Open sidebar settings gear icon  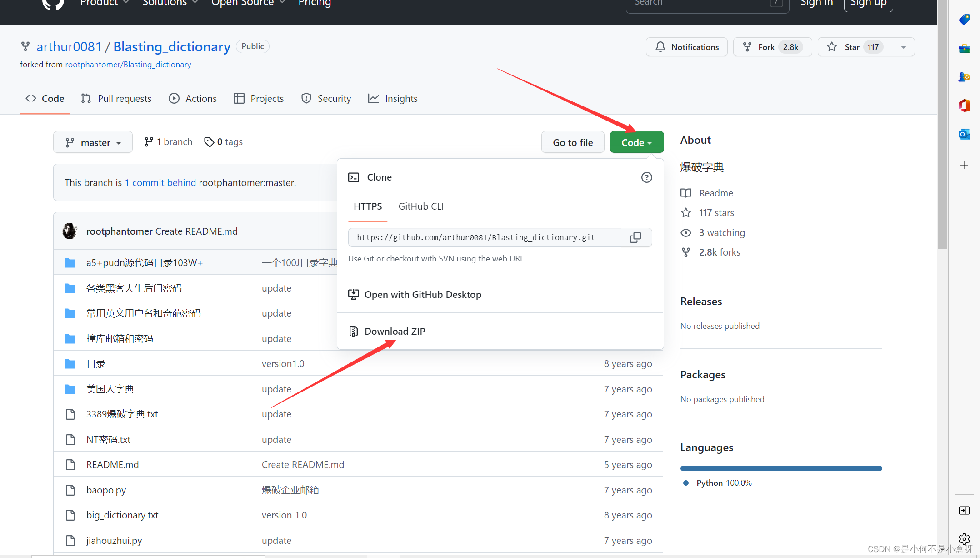(x=964, y=539)
